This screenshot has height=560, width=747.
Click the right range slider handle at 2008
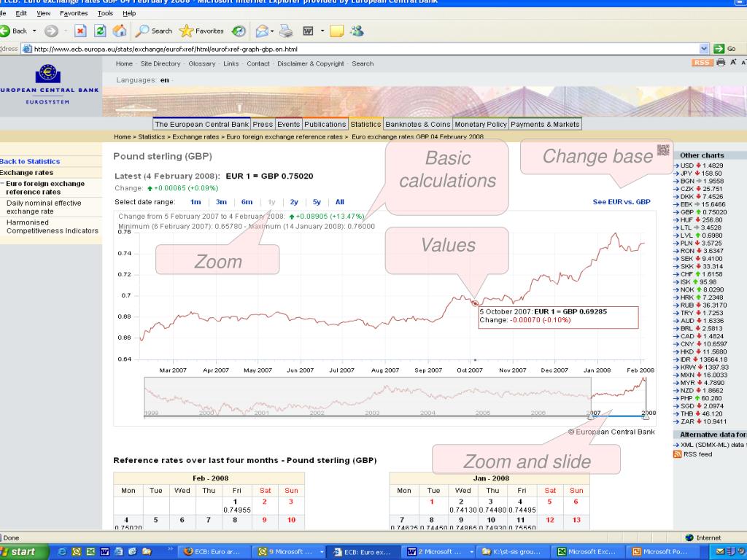[646, 416]
